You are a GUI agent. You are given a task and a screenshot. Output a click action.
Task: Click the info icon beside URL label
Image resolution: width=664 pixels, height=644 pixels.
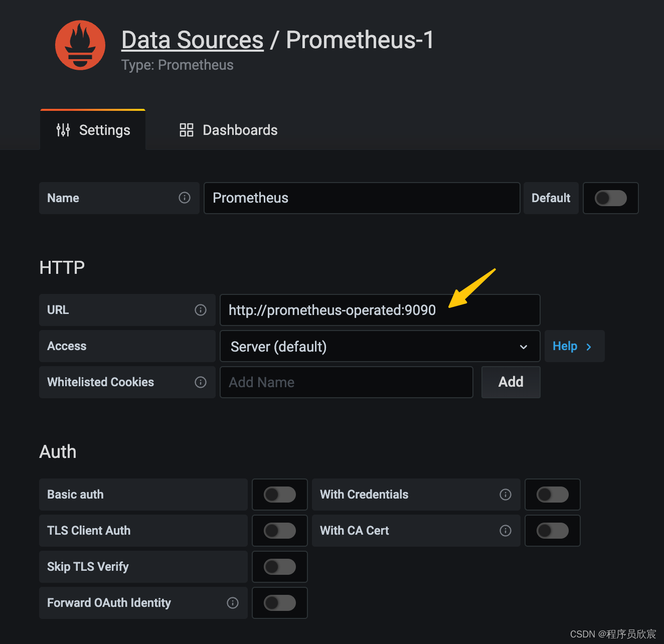click(201, 310)
